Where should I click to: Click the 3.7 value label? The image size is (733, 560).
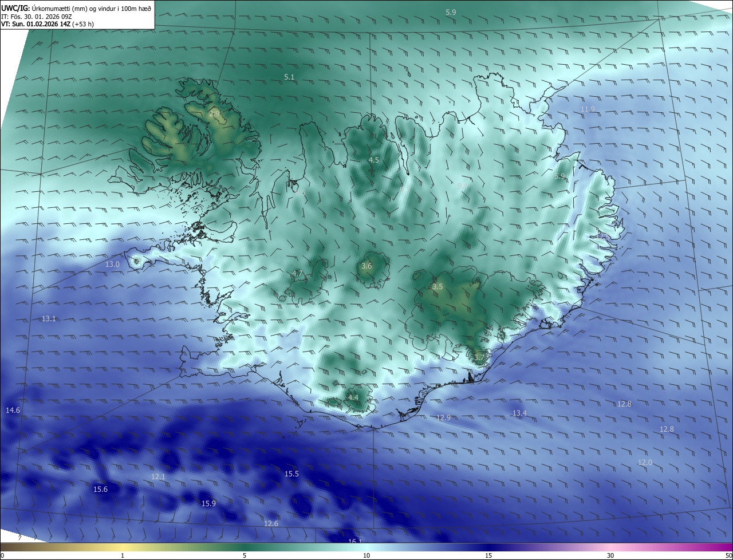479,357
